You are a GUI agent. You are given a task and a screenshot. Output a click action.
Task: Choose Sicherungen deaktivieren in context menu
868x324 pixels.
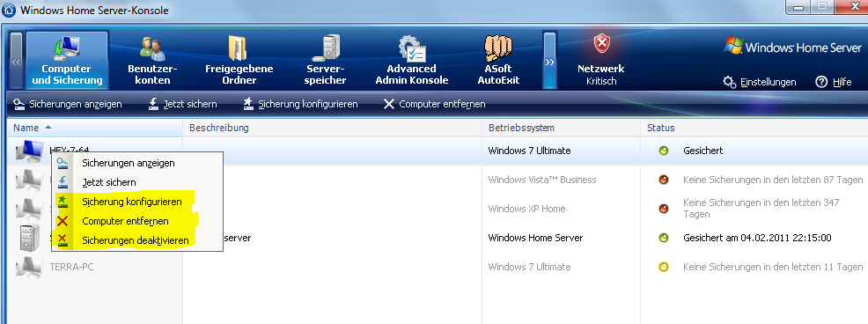click(137, 240)
